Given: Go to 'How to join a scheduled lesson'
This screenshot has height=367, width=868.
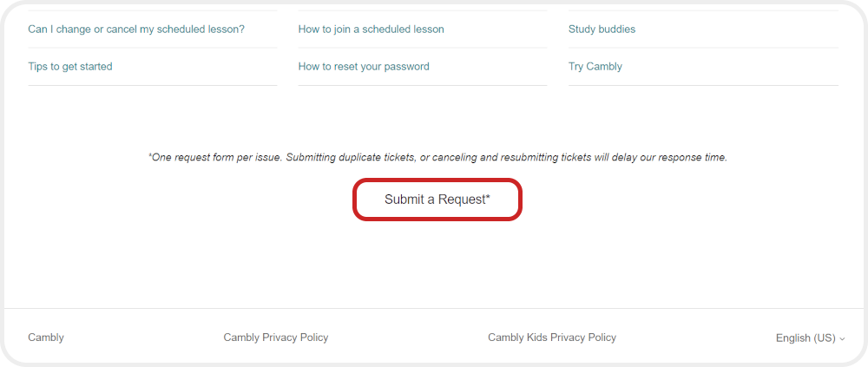Looking at the screenshot, I should click(371, 29).
